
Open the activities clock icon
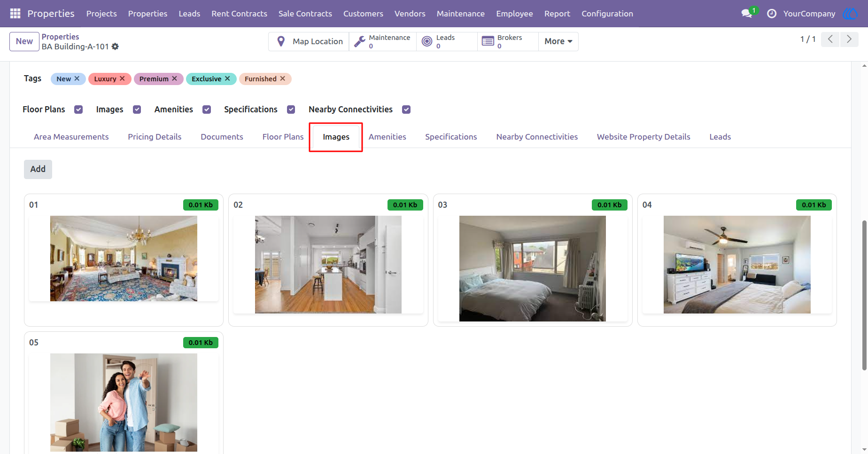point(772,14)
